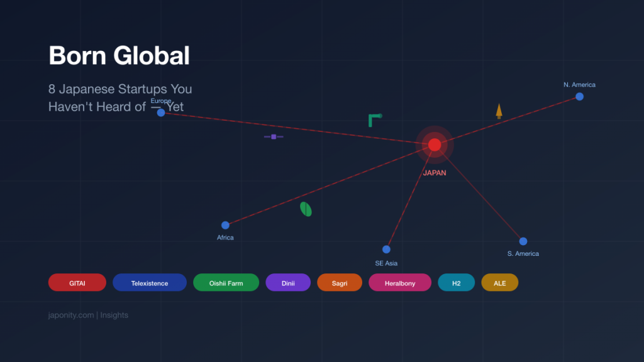Select the green leaf icon
The height and width of the screenshot is (362, 644).
[306, 209]
